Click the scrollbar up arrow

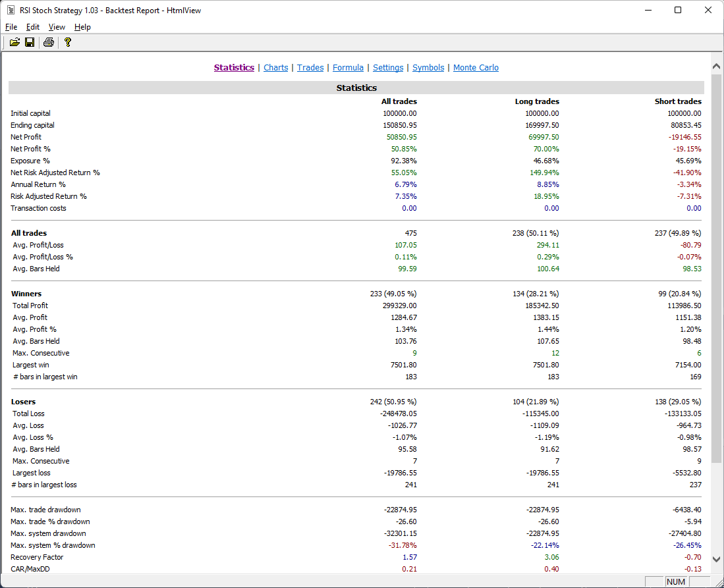click(x=716, y=67)
